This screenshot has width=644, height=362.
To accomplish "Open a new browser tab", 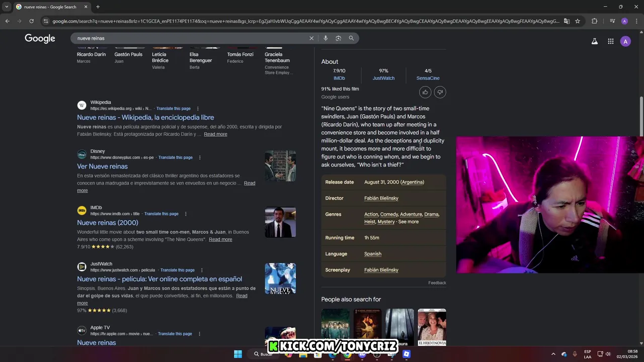I will pos(98,7).
